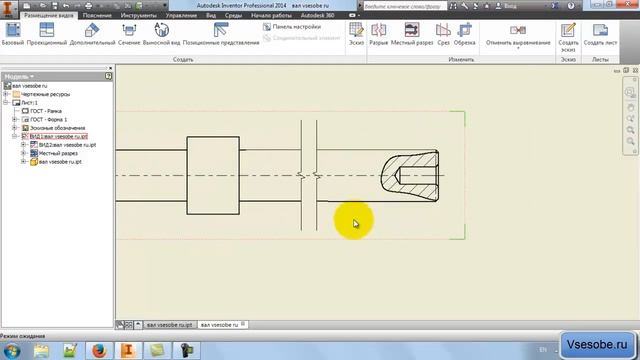Click the Pan hand tool in navigation bar

pos(630,107)
